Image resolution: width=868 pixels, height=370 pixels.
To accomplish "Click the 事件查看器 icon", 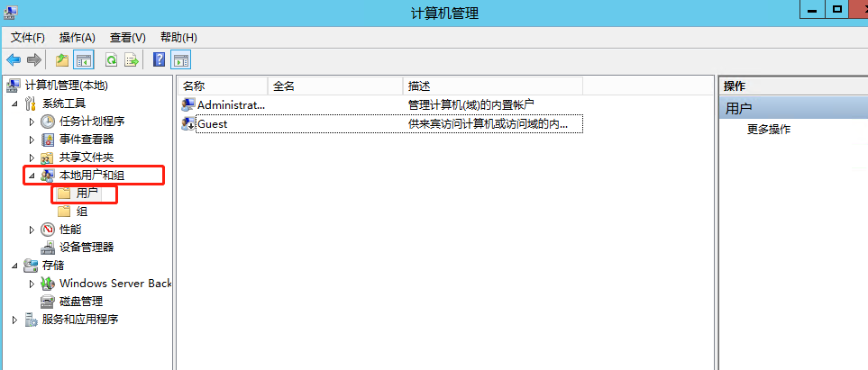I will click(x=48, y=140).
